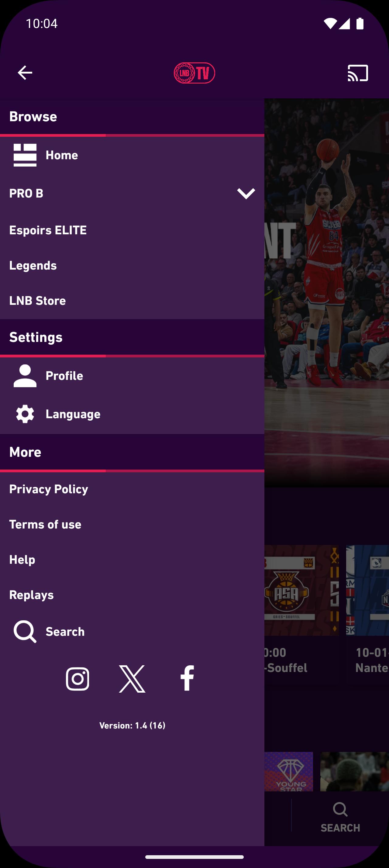Open the Legends menu item
389x868 pixels.
click(132, 266)
